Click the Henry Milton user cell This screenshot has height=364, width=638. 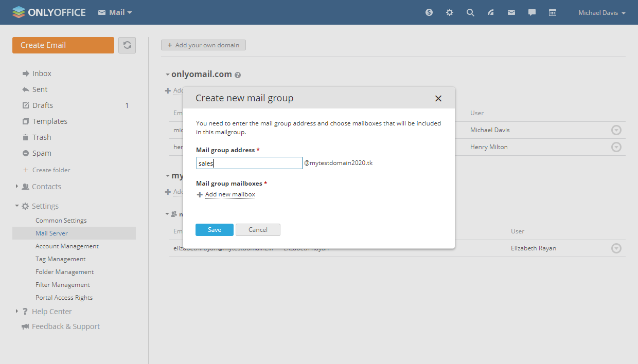click(x=489, y=147)
